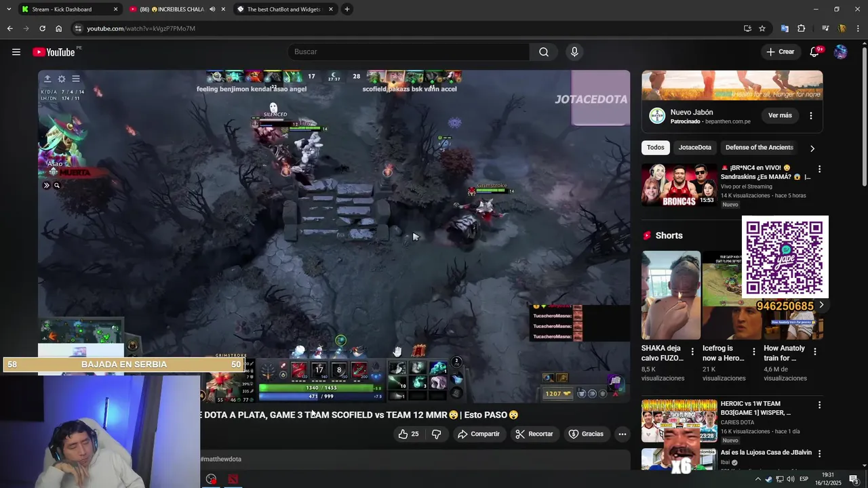The image size is (868, 488).
Task: Open the browser extensions puzzle icon
Action: coord(802,28)
